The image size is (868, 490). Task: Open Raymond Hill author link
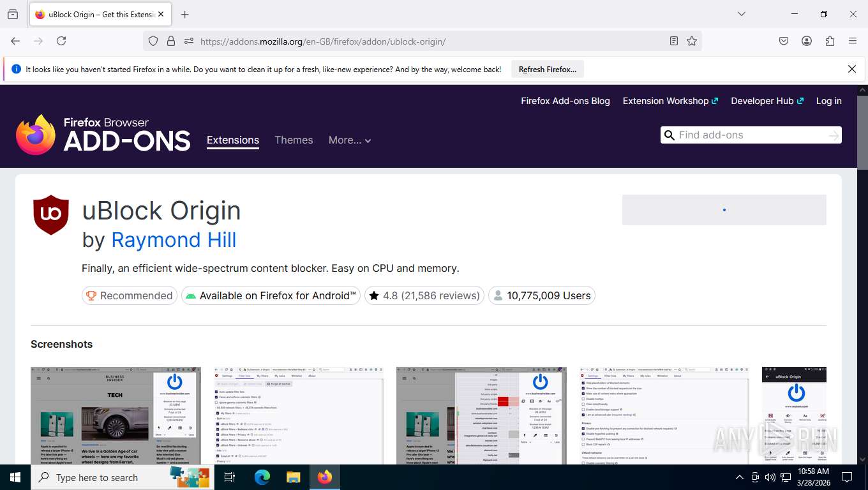click(x=174, y=240)
